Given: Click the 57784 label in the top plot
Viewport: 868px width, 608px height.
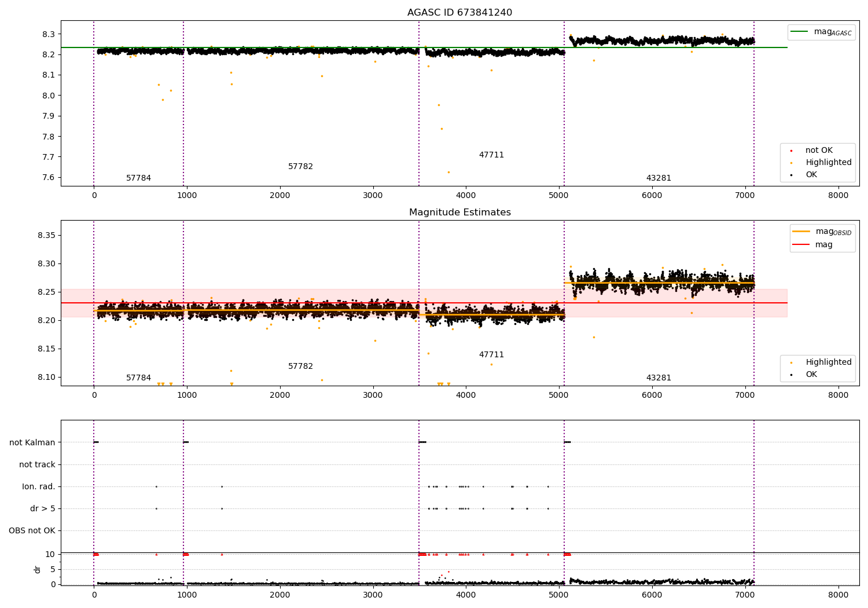Looking at the screenshot, I should 138,178.
